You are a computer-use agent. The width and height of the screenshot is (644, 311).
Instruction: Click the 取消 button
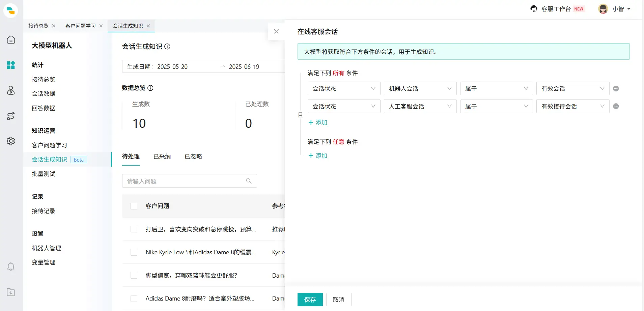pyautogui.click(x=339, y=300)
